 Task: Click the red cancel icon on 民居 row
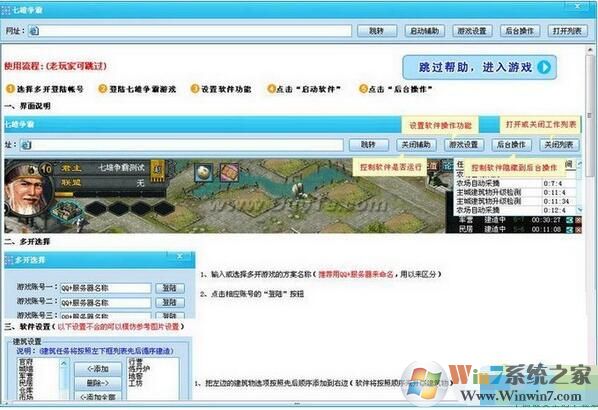click(578, 229)
